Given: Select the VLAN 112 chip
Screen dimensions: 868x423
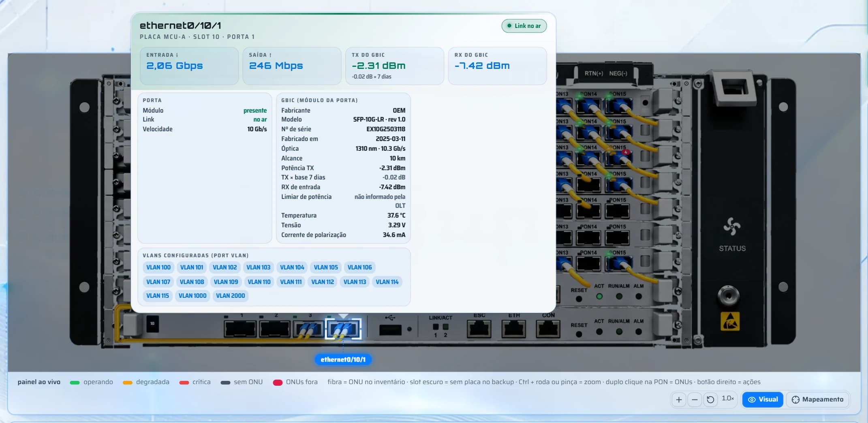Looking at the screenshot, I should pyautogui.click(x=323, y=282).
